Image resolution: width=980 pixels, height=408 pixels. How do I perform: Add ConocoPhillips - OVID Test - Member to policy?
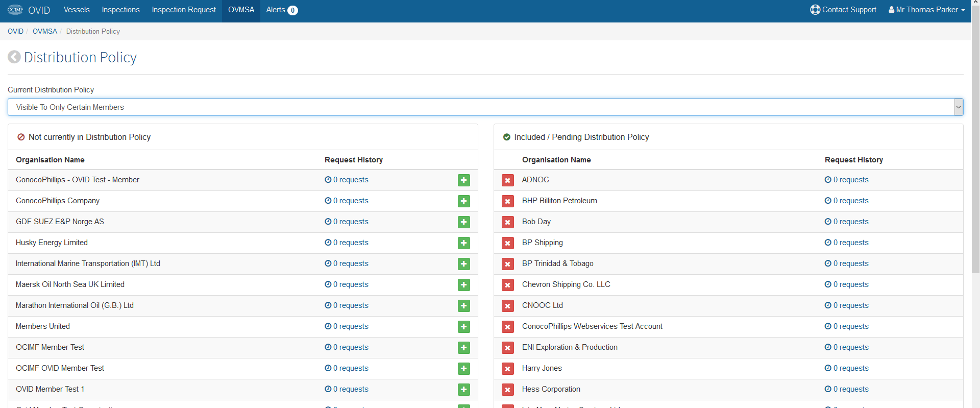pos(463,180)
